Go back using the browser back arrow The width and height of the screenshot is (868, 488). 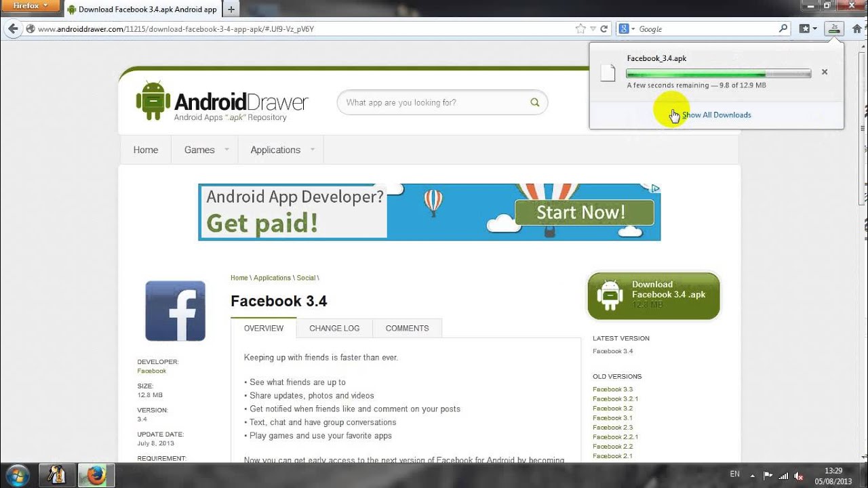pyautogui.click(x=12, y=29)
